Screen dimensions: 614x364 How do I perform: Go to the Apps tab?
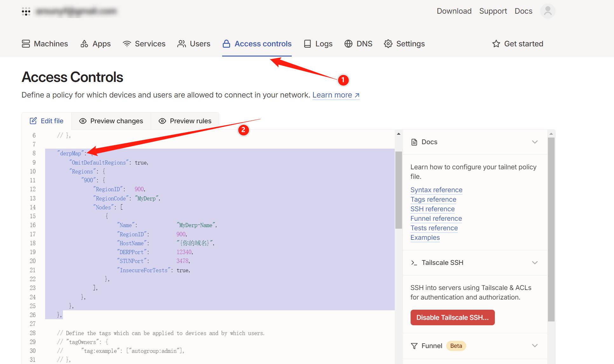click(x=95, y=44)
